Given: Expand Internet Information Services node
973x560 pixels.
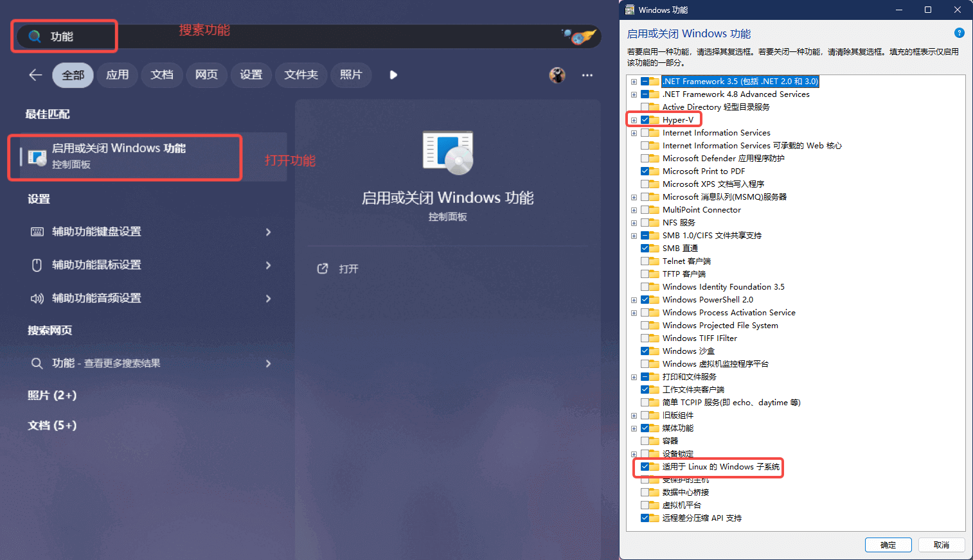Looking at the screenshot, I should click(x=634, y=133).
